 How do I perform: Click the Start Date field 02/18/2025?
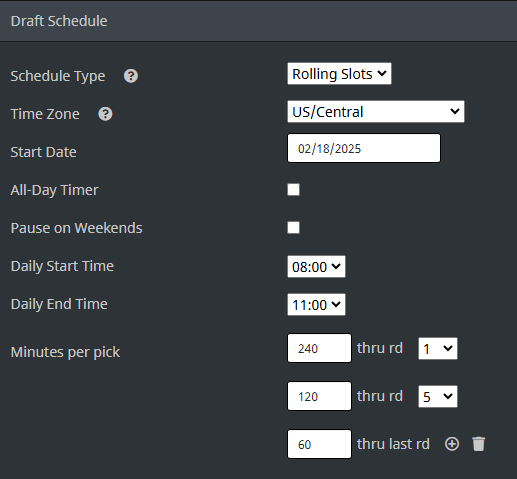pos(364,148)
